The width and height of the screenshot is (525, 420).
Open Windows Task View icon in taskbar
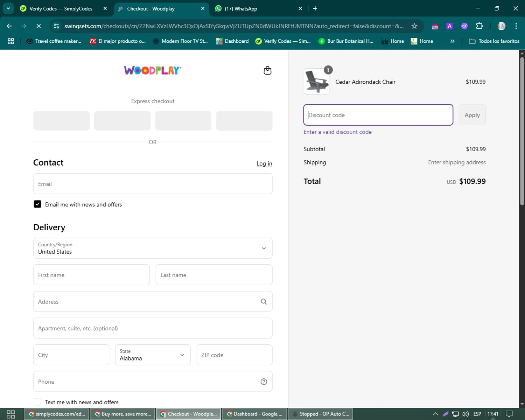pyautogui.click(x=11, y=414)
